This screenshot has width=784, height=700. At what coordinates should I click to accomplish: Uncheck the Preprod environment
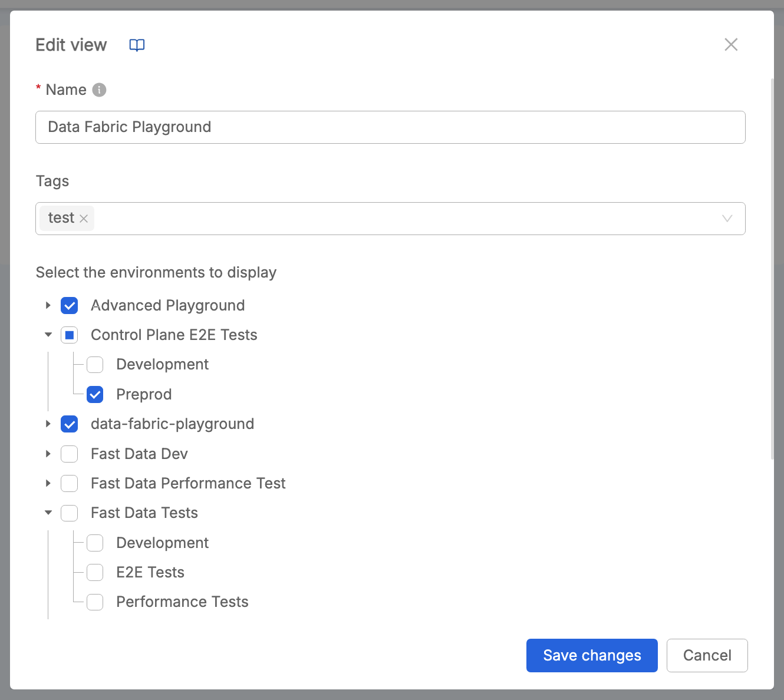click(x=95, y=394)
